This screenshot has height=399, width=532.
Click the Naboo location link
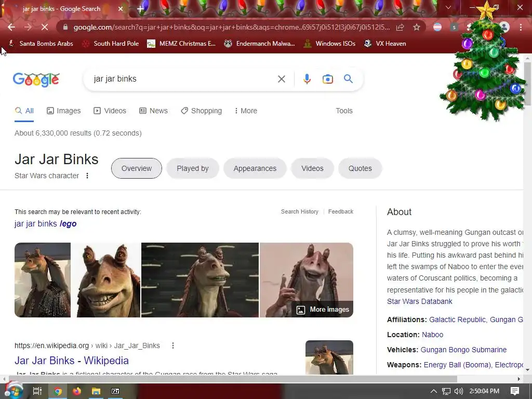click(x=433, y=335)
